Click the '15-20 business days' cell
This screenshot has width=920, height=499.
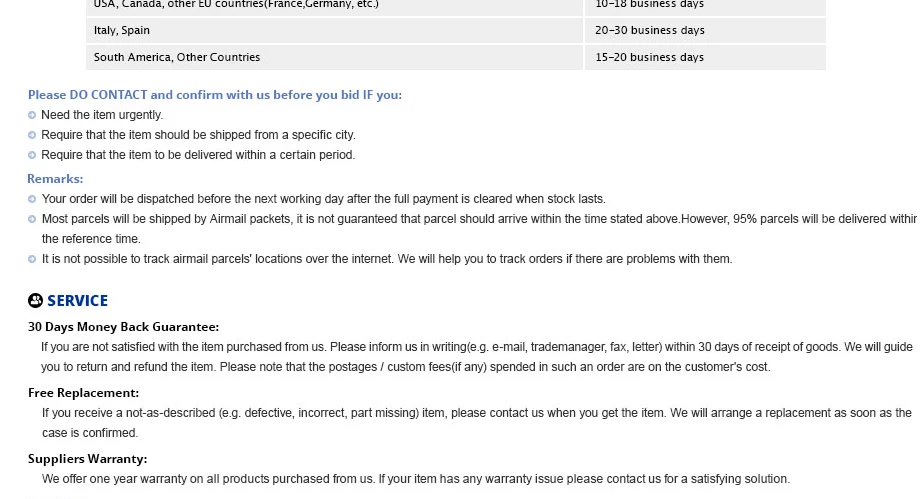705,58
